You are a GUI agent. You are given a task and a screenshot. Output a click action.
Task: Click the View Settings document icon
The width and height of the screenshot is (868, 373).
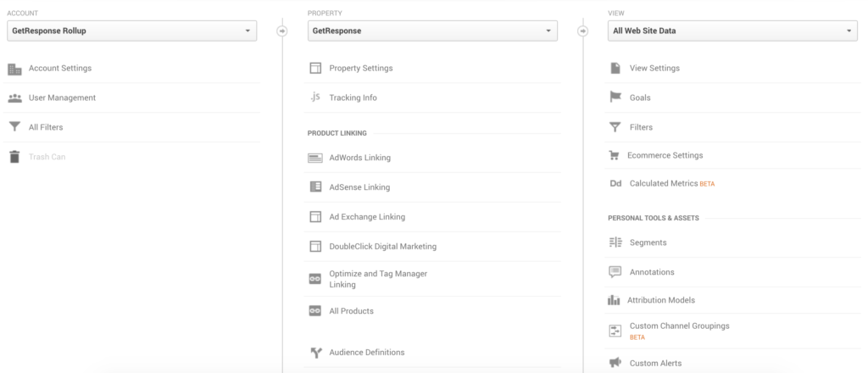tap(615, 68)
